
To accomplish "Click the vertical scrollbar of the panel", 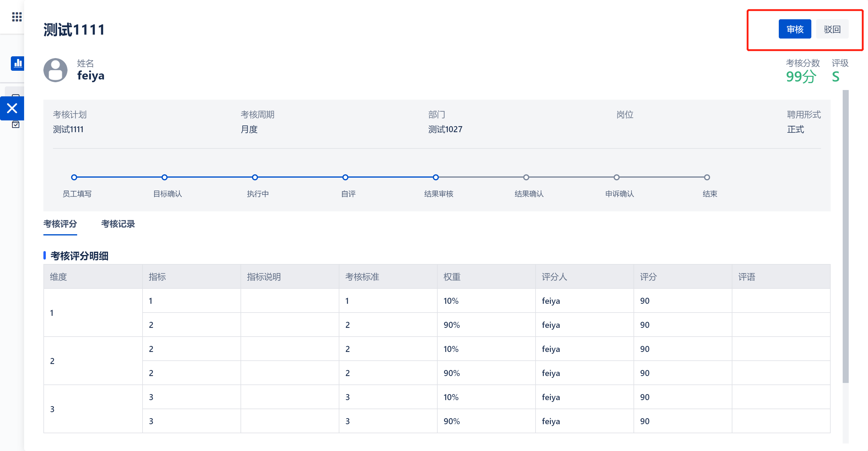I will 845,236.
